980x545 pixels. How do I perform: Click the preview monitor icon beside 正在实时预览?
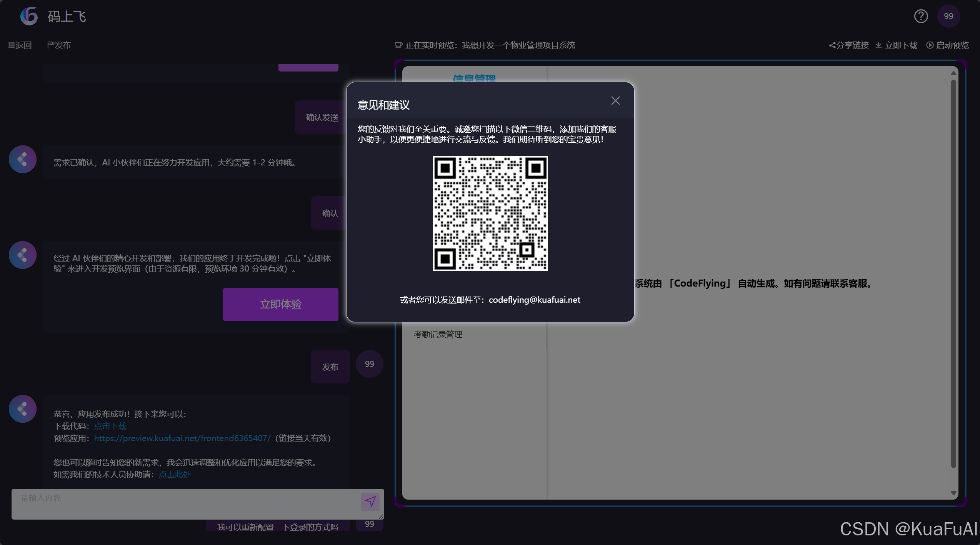point(398,45)
